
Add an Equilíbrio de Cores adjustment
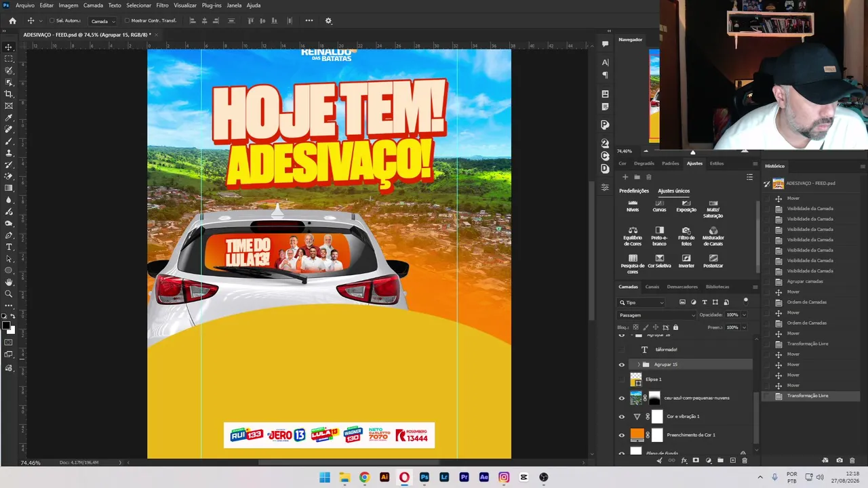pos(633,237)
